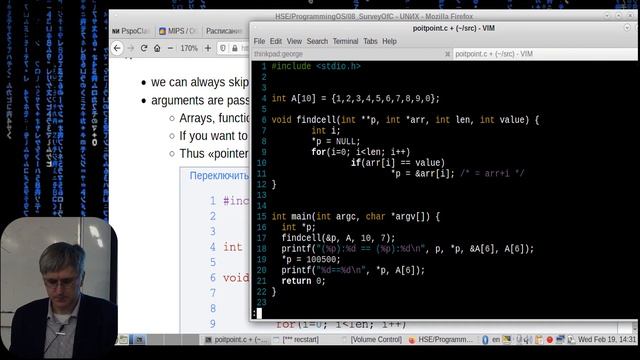The width and height of the screenshot is (640, 360).
Task: Open the Edit menu in the terminal
Action: [x=276, y=41]
